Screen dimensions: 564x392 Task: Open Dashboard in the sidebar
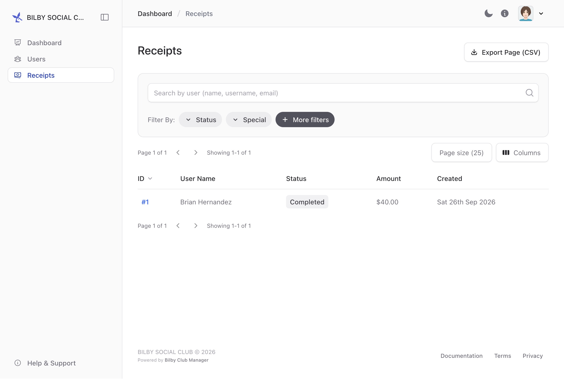61,43
